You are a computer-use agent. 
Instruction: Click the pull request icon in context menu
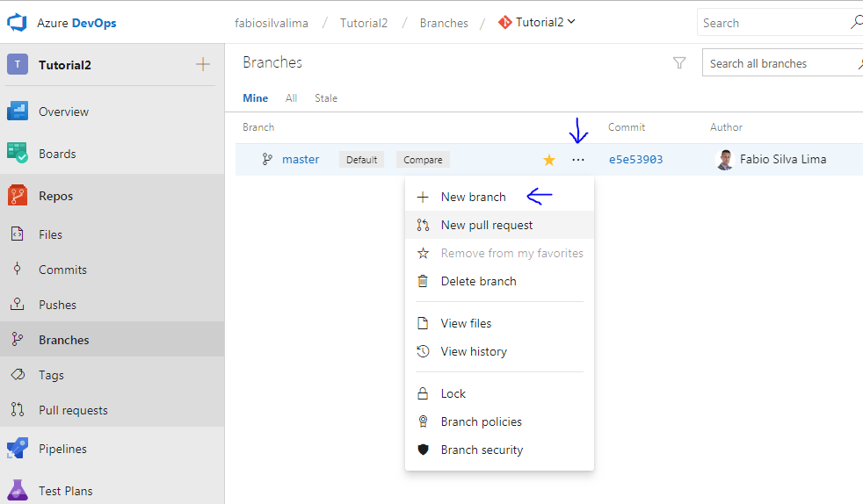click(423, 225)
